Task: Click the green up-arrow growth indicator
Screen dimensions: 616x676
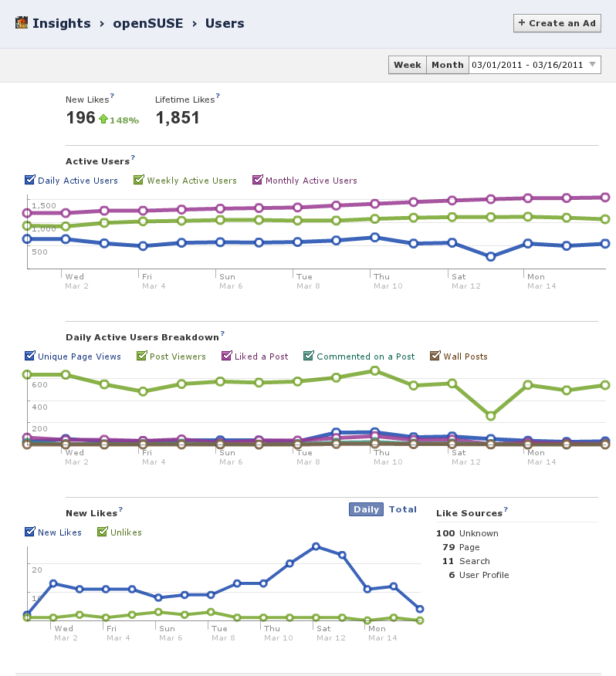Action: (x=103, y=120)
